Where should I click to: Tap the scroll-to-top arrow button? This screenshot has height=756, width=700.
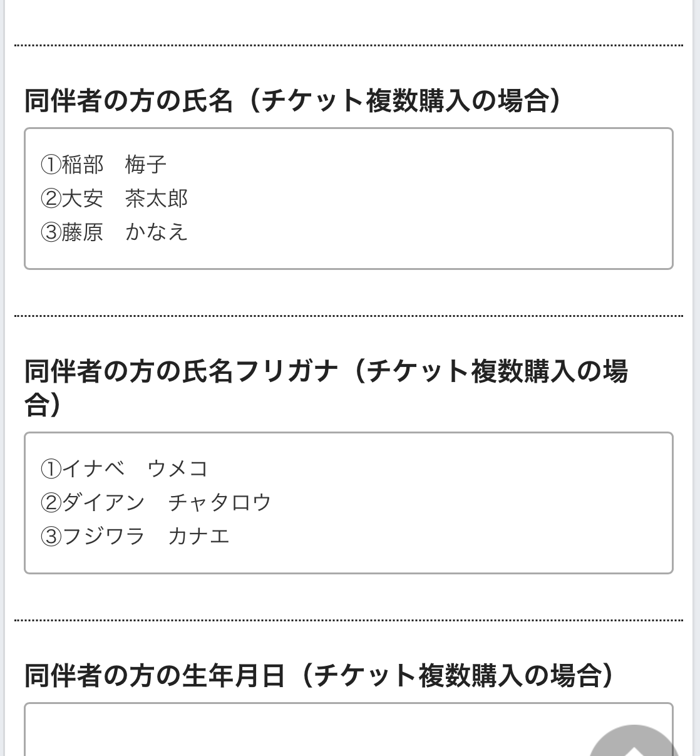634,742
